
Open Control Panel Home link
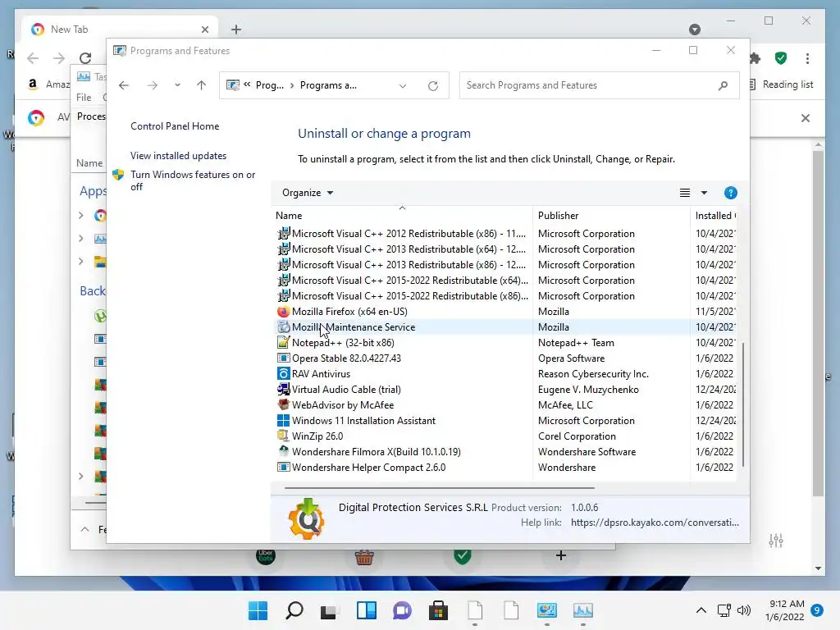tap(175, 126)
